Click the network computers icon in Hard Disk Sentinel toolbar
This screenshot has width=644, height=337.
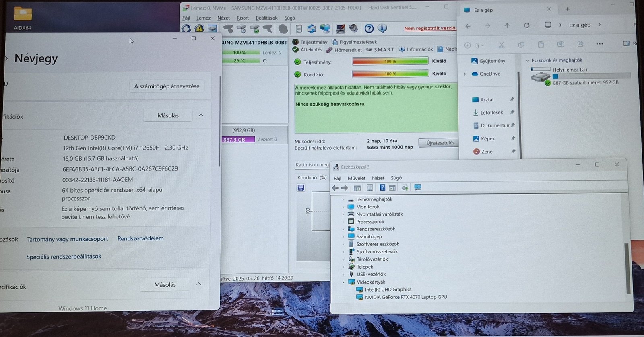pos(325,29)
